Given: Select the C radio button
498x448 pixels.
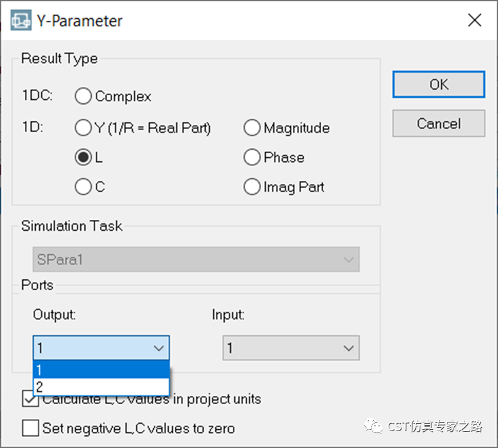Looking at the screenshot, I should 84,187.
